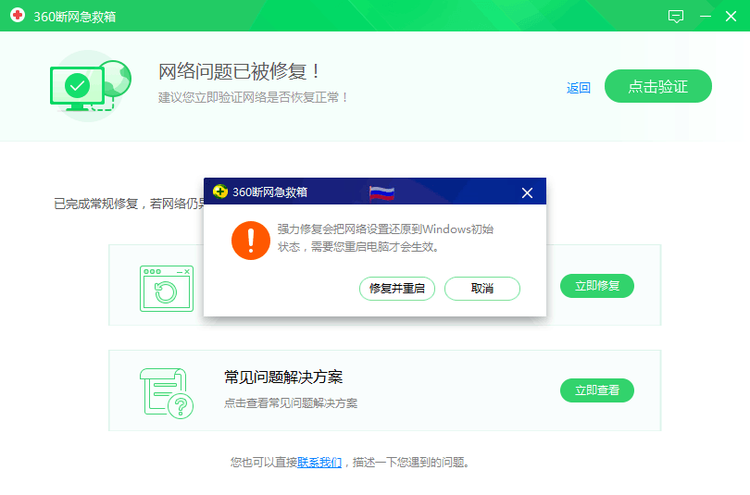The width and height of the screenshot is (750, 495).
Task: Click the 已完成常规修复 text line
Action: coord(129,204)
